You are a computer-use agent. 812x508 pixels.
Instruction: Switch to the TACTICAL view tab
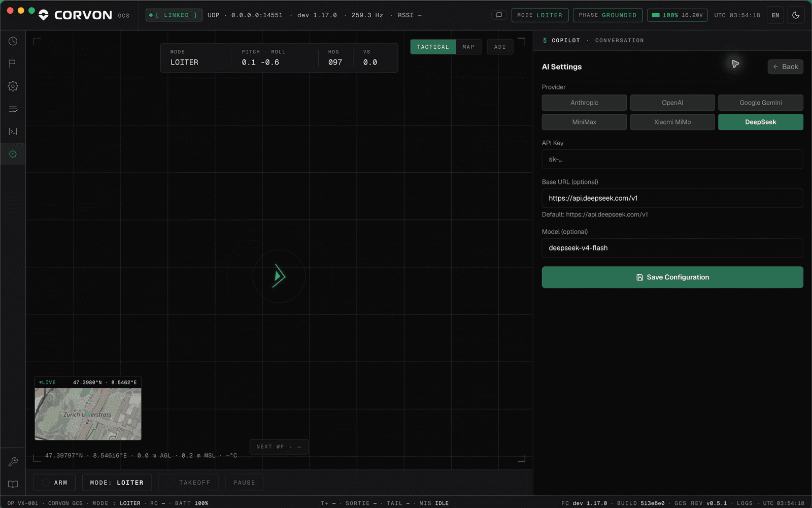(x=433, y=47)
